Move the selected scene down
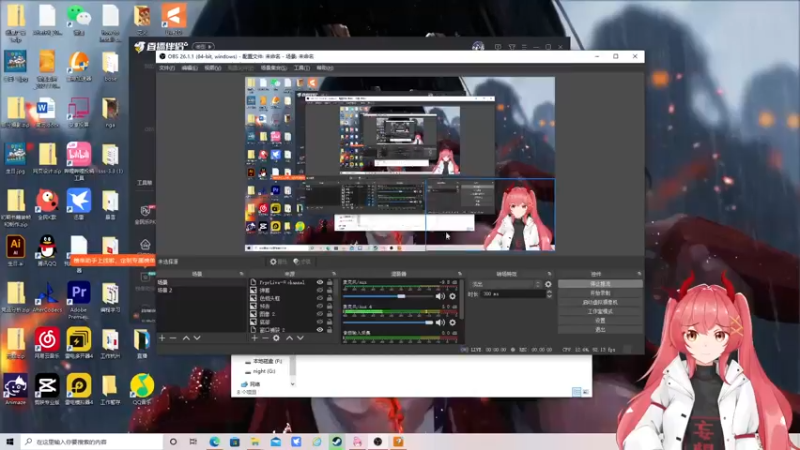800x450 pixels. tap(197, 338)
